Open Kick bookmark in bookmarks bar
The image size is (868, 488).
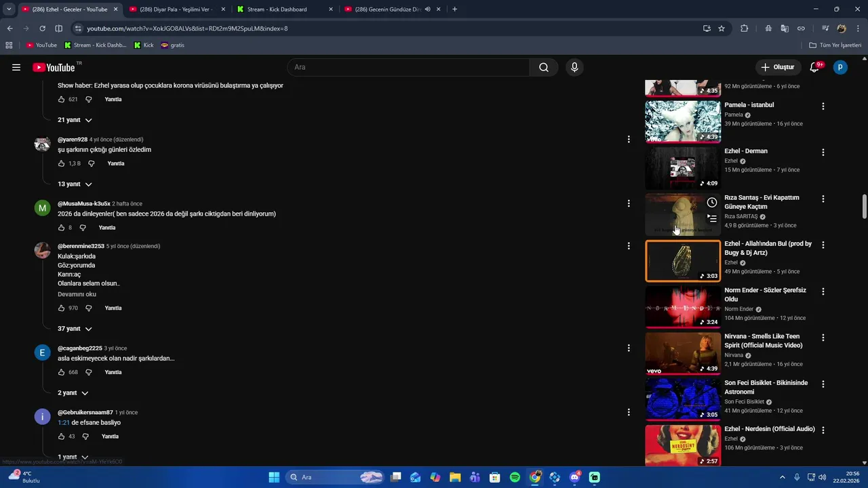[144, 45]
